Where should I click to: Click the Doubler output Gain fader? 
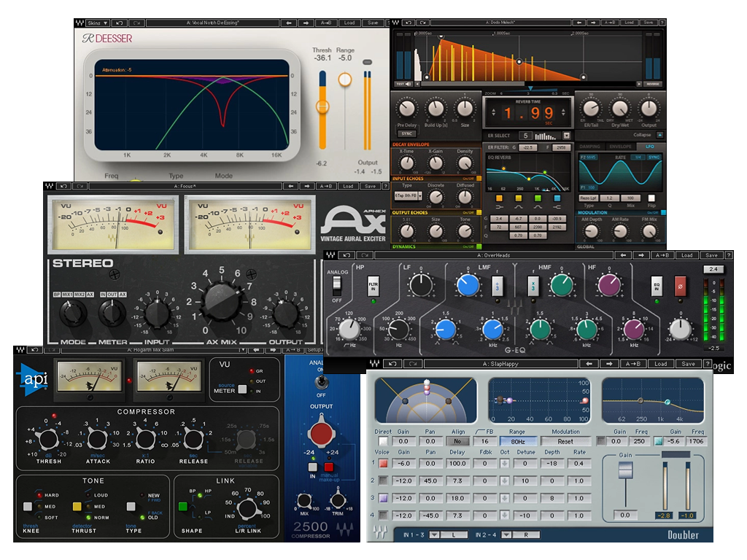[x=625, y=471]
